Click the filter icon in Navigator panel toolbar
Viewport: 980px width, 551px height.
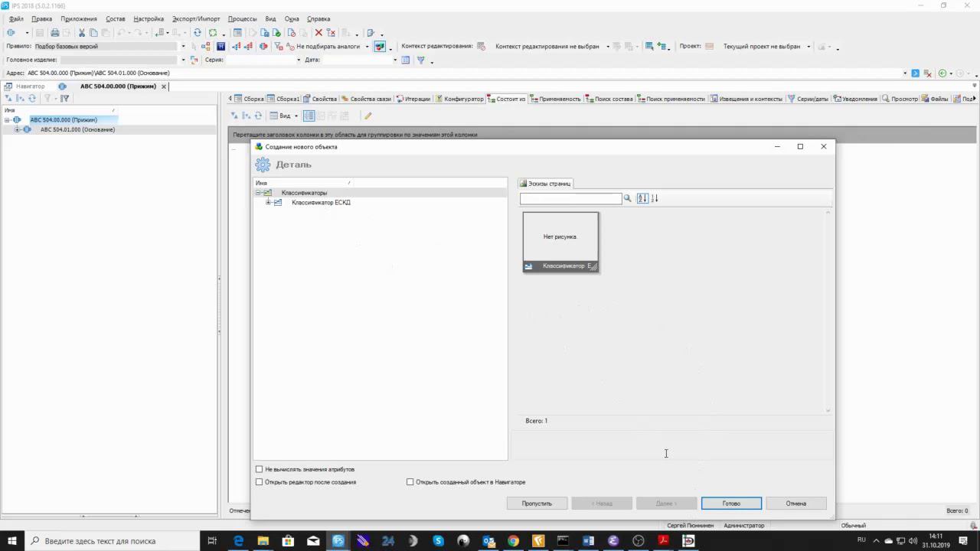tap(64, 99)
